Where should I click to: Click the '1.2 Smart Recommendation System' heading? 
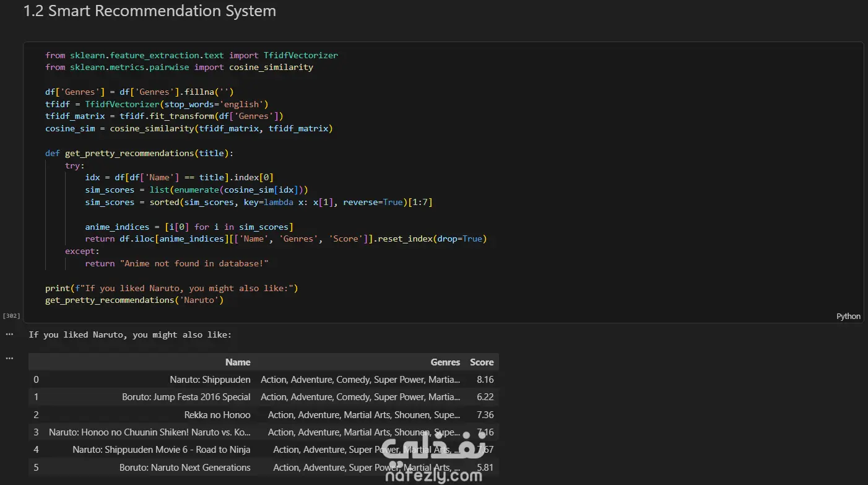pos(150,11)
